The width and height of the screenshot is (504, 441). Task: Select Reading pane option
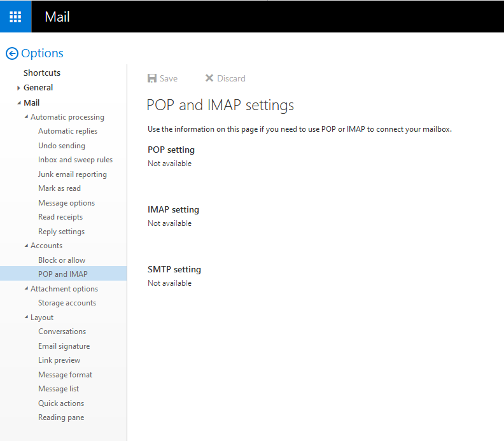point(61,417)
